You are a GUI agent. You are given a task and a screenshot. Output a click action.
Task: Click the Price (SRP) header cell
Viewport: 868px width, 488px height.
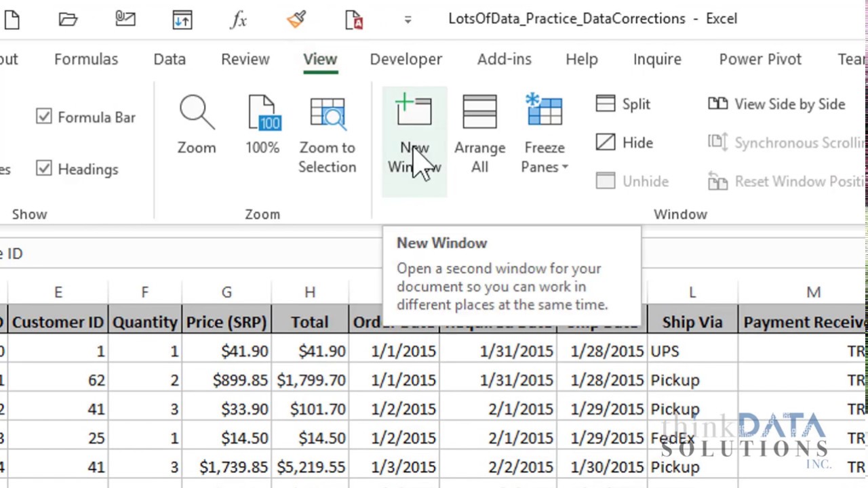[x=226, y=322]
